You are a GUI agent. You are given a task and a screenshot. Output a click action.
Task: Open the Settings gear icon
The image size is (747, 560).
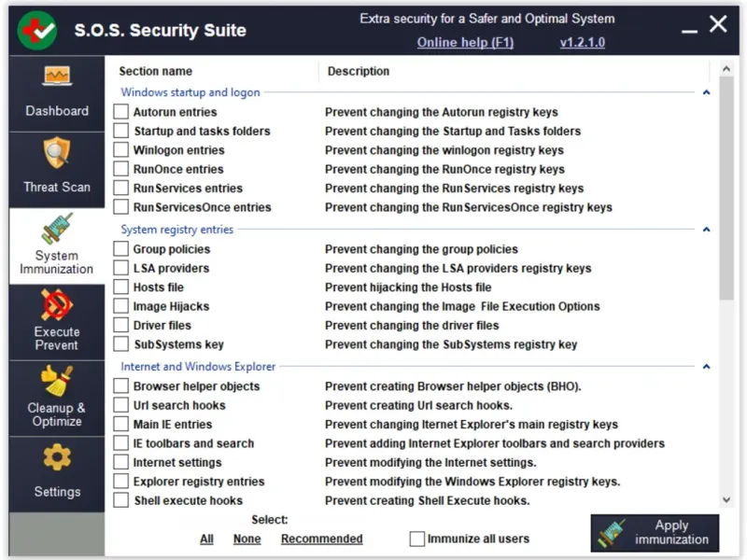(56, 457)
